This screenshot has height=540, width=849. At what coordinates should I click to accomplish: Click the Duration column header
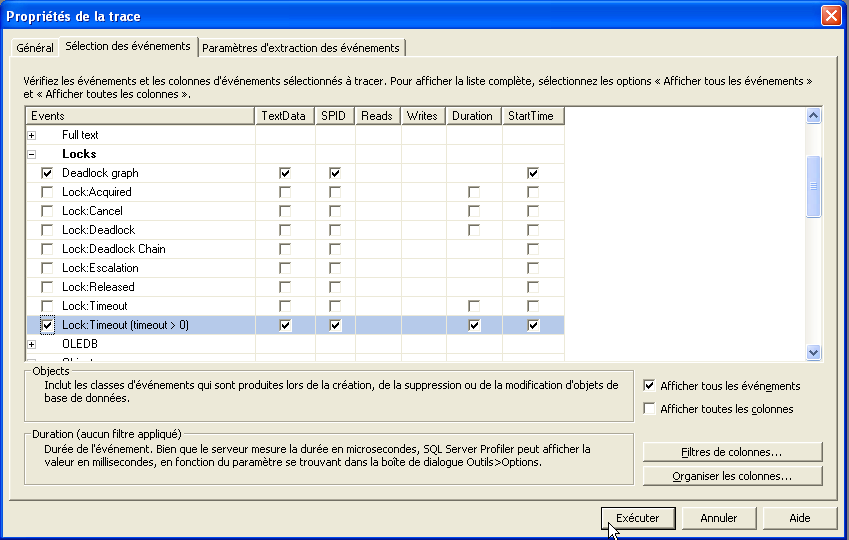point(473,116)
